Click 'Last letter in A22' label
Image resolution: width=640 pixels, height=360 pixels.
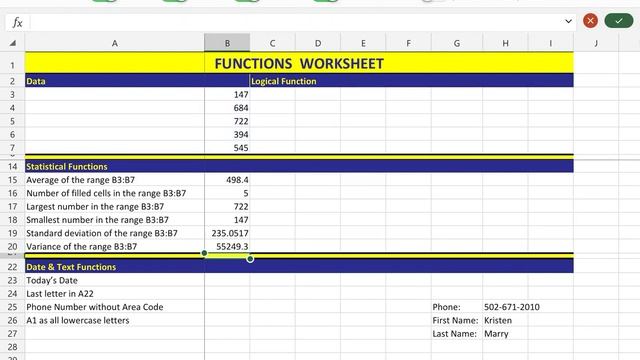point(60,294)
